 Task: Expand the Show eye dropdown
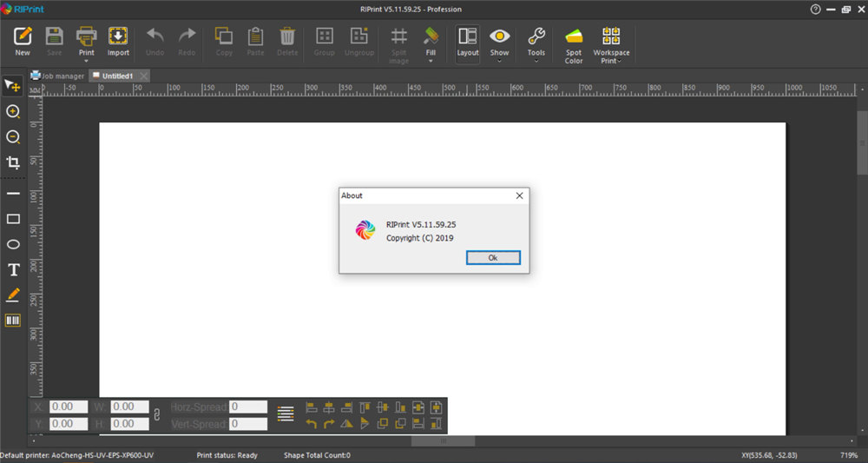pyautogui.click(x=499, y=62)
